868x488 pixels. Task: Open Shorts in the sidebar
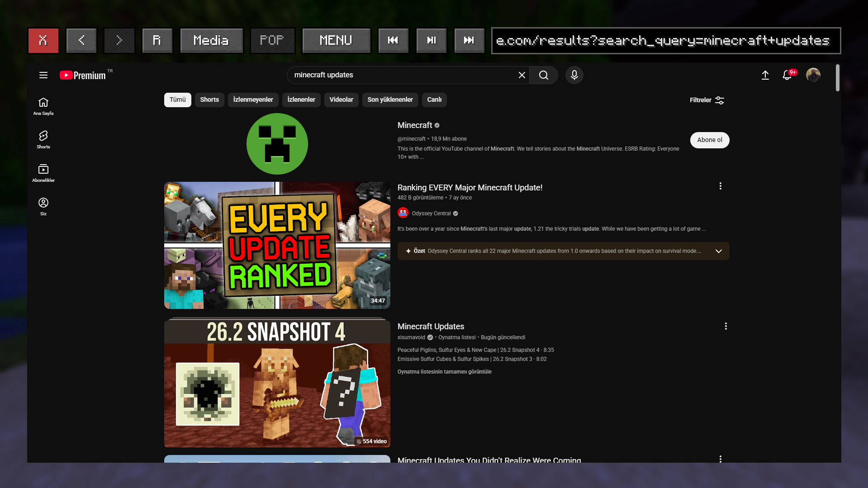pos(43,140)
